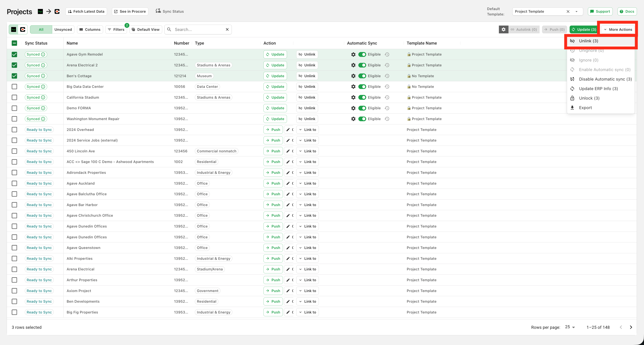The height and width of the screenshot is (345, 644).
Task: Choose Unlock (3) from the menu
Action: pos(589,98)
